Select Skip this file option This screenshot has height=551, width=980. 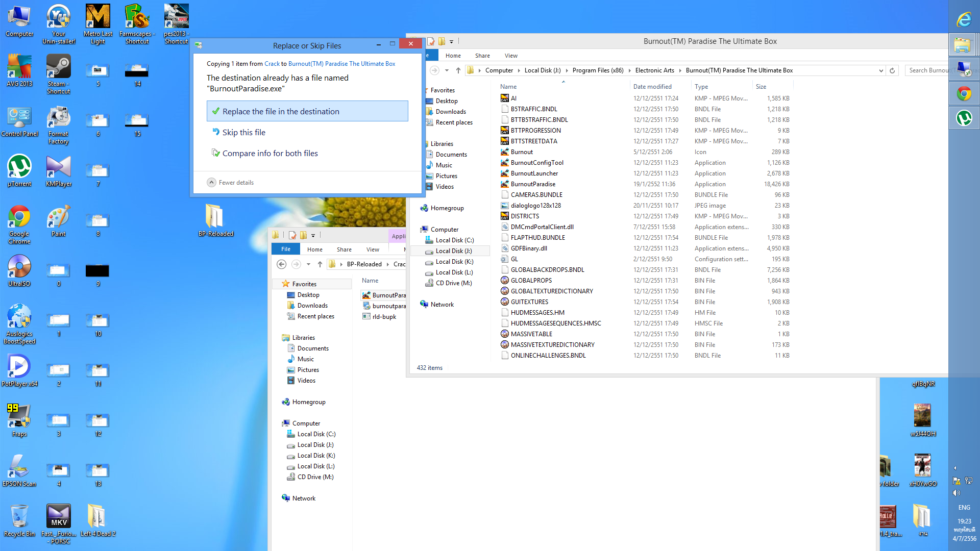click(243, 133)
